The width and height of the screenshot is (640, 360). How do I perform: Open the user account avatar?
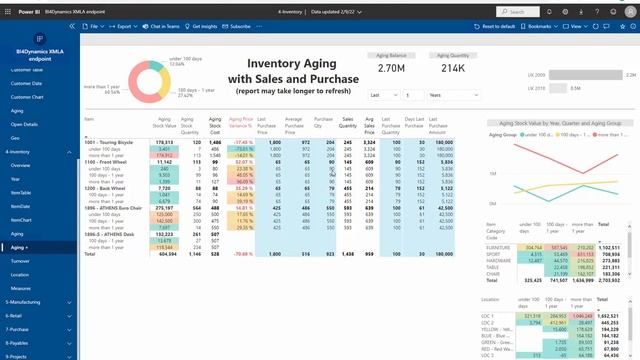coord(630,12)
